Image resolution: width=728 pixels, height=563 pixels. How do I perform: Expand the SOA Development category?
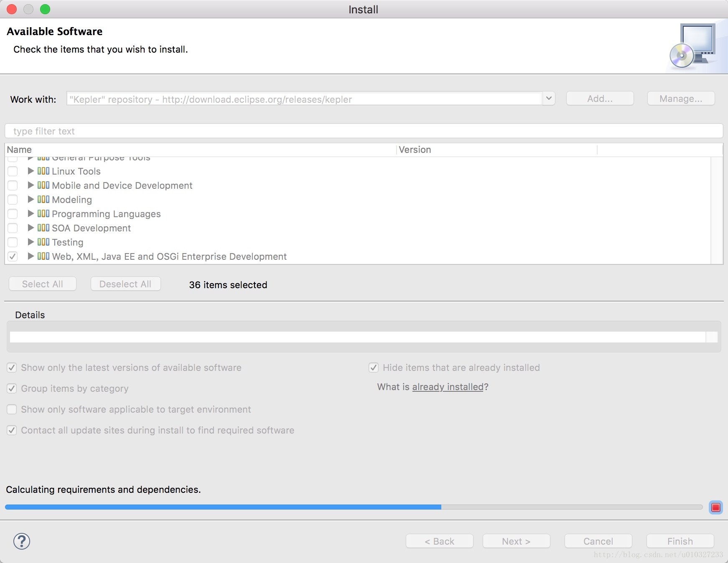pyautogui.click(x=31, y=228)
